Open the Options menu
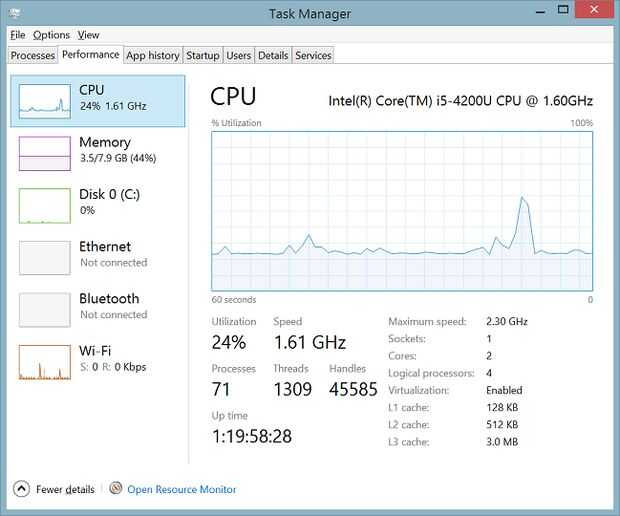 pyautogui.click(x=51, y=35)
